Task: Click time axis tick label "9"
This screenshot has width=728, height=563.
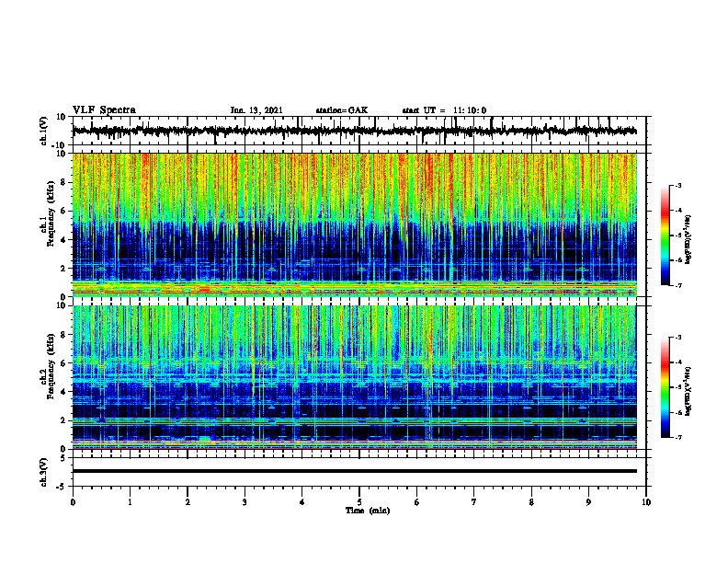Action: pos(588,502)
